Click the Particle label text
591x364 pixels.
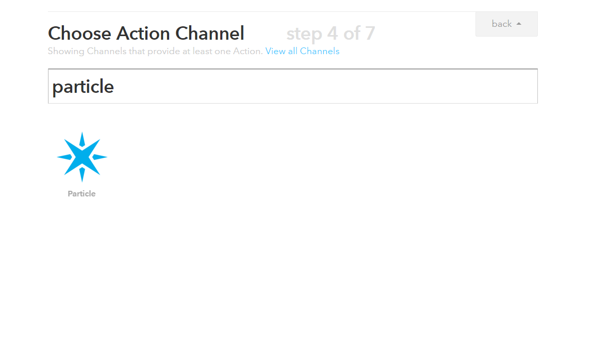[81, 193]
